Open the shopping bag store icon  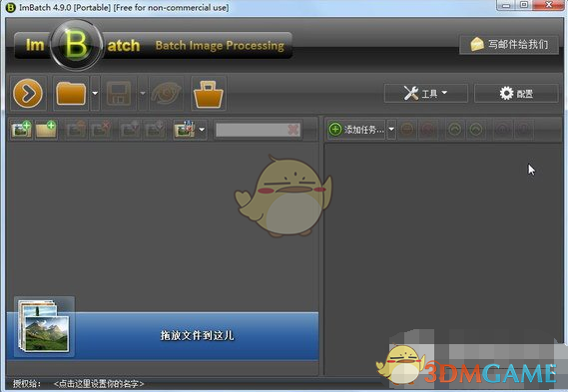pos(209,94)
